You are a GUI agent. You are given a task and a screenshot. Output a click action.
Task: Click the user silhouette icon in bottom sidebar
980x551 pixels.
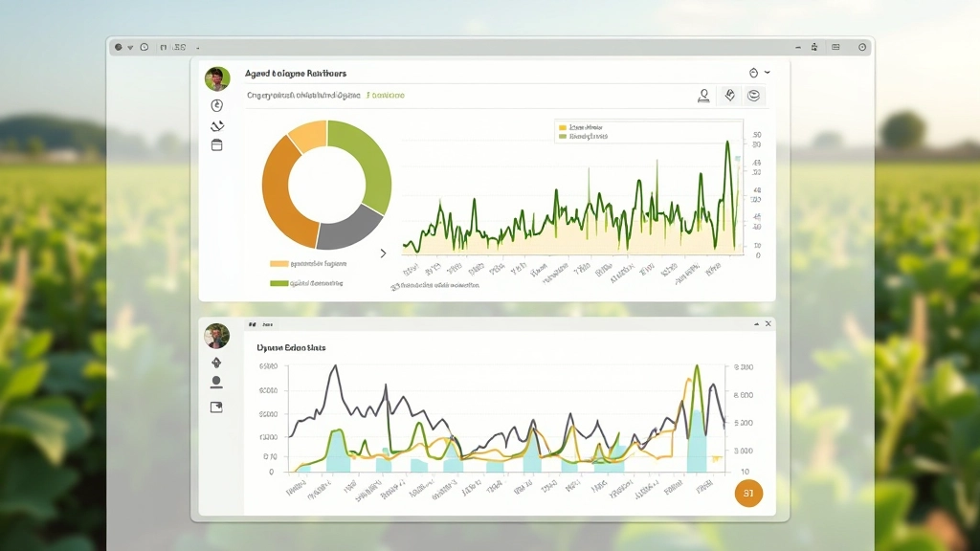(216, 383)
